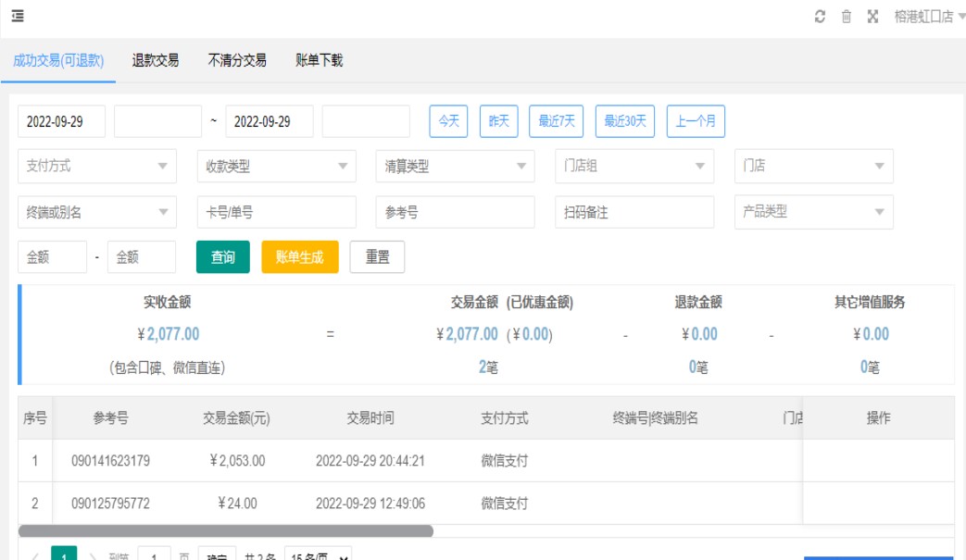This screenshot has height=560, width=966.
Task: Click the 上一个月 button
Action: (696, 121)
